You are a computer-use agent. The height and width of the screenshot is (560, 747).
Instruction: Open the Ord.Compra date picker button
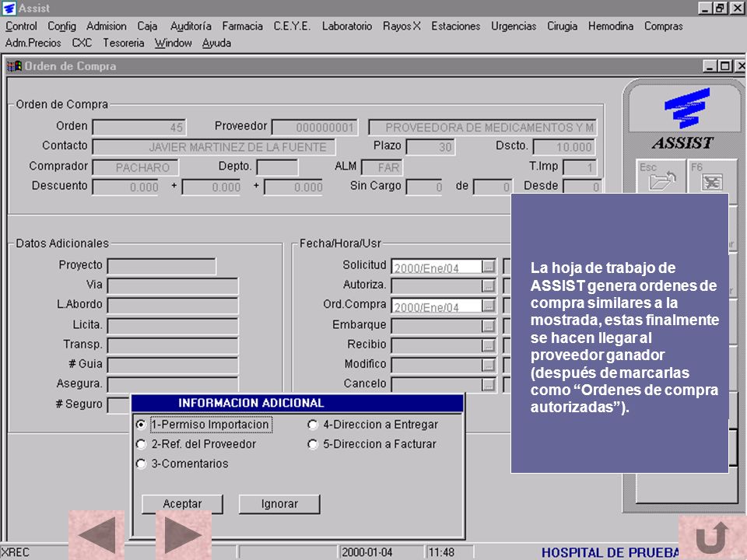point(489,306)
